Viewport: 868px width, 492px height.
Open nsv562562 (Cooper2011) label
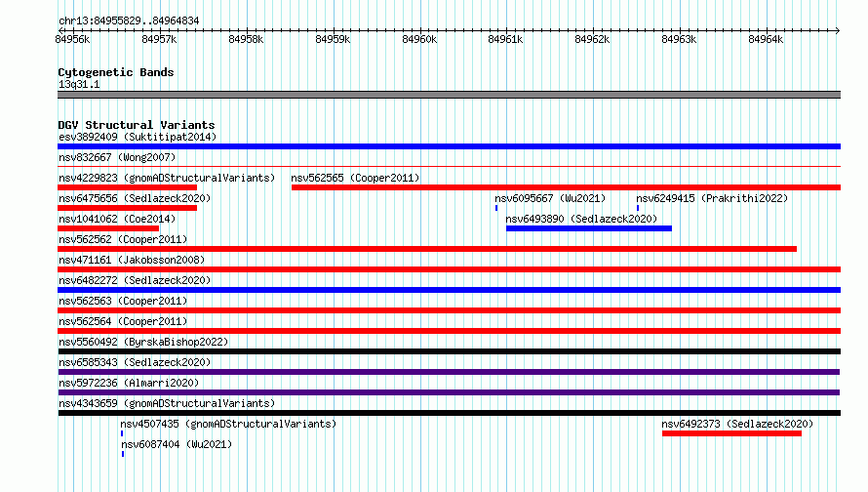point(123,239)
